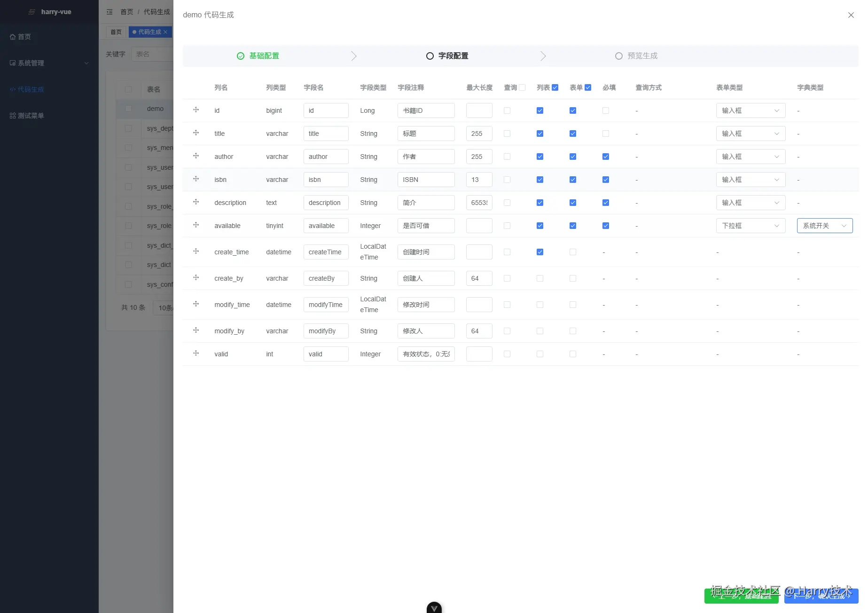
Task: Click the 首页 breadcrumb link
Action: (127, 12)
